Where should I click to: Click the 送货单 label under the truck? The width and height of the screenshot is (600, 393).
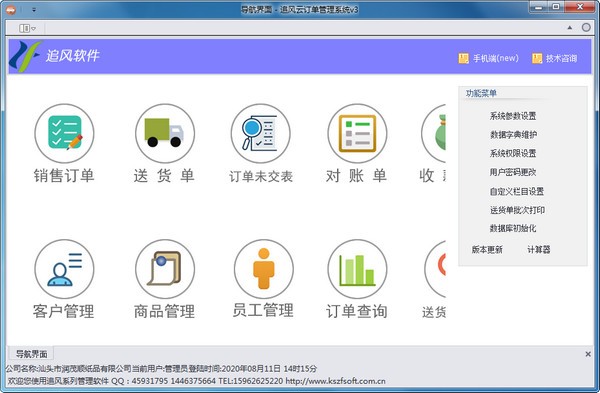tap(164, 176)
